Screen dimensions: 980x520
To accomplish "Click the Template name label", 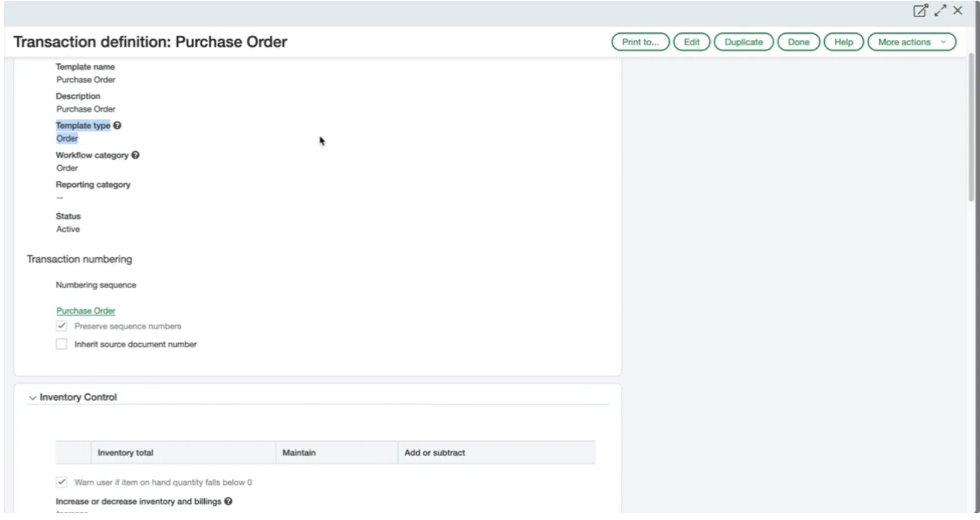I will [86, 67].
